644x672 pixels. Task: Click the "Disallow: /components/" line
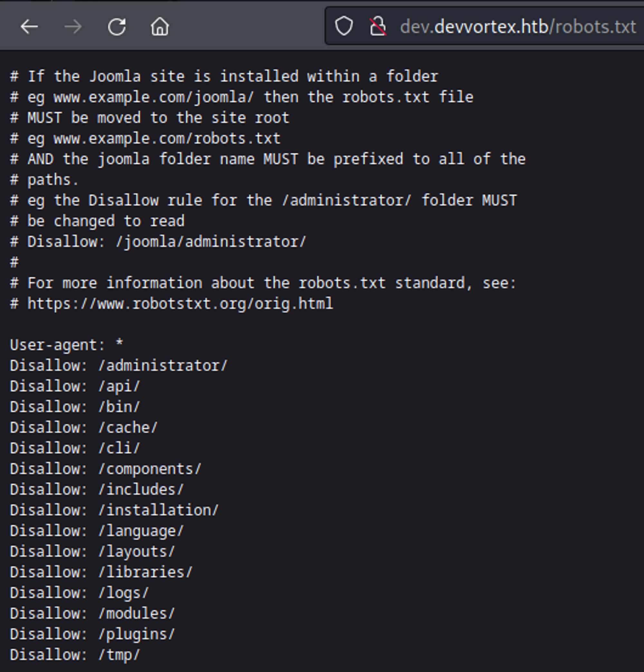pos(106,469)
